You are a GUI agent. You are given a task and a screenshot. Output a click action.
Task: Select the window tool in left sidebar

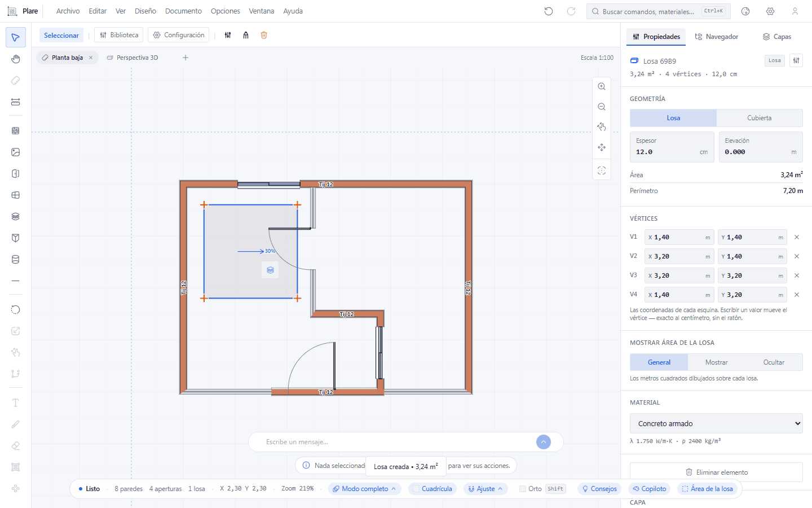pyautogui.click(x=16, y=195)
